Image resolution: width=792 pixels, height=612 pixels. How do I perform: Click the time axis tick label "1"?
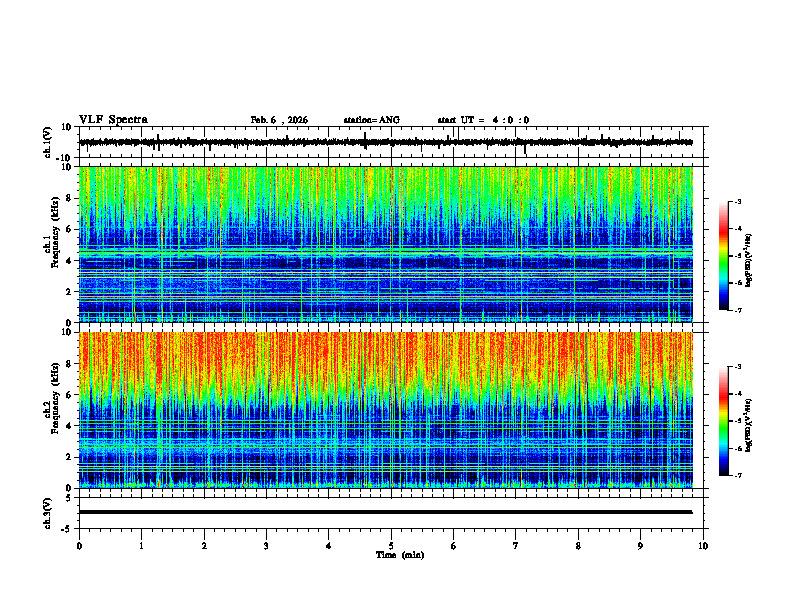(141, 546)
